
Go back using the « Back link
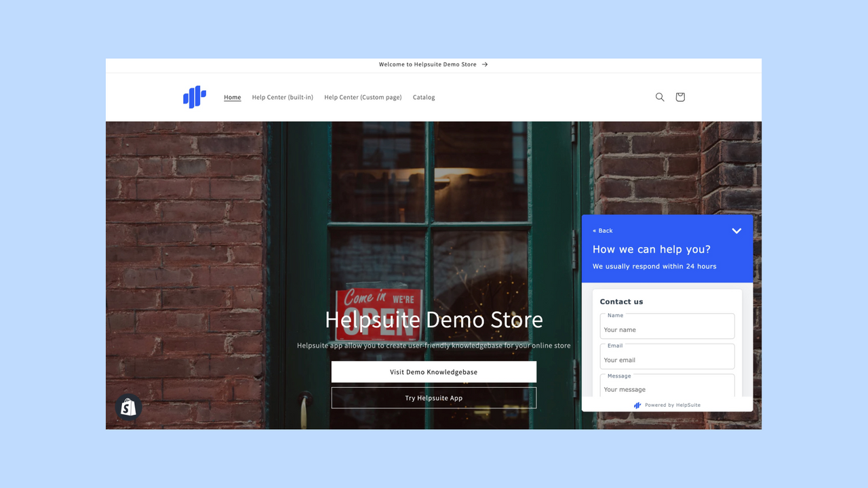click(603, 230)
